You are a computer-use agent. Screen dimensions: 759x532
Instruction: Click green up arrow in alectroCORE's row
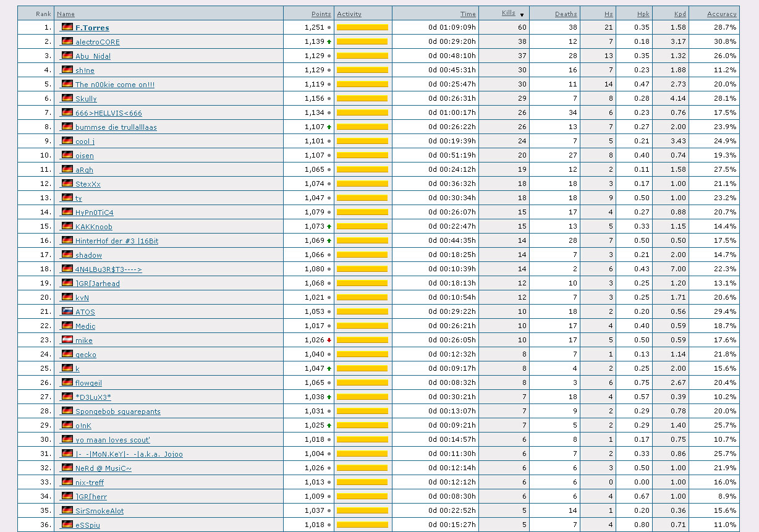(x=329, y=42)
